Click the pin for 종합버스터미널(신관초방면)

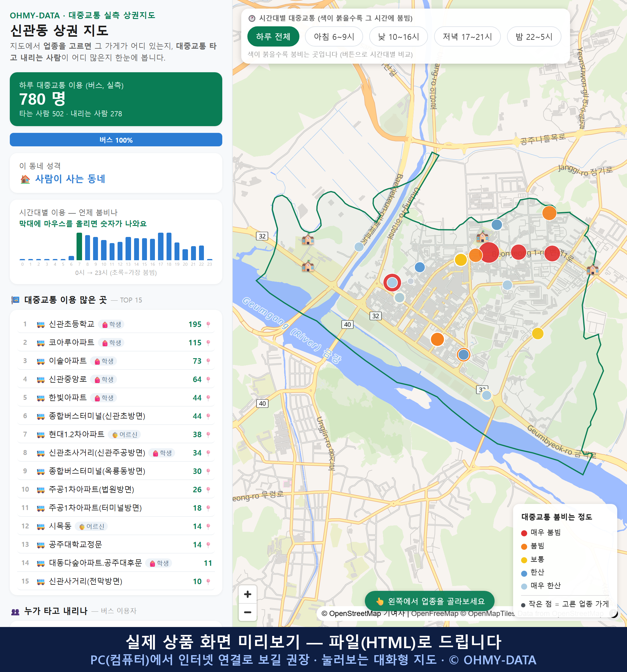pos(208,416)
